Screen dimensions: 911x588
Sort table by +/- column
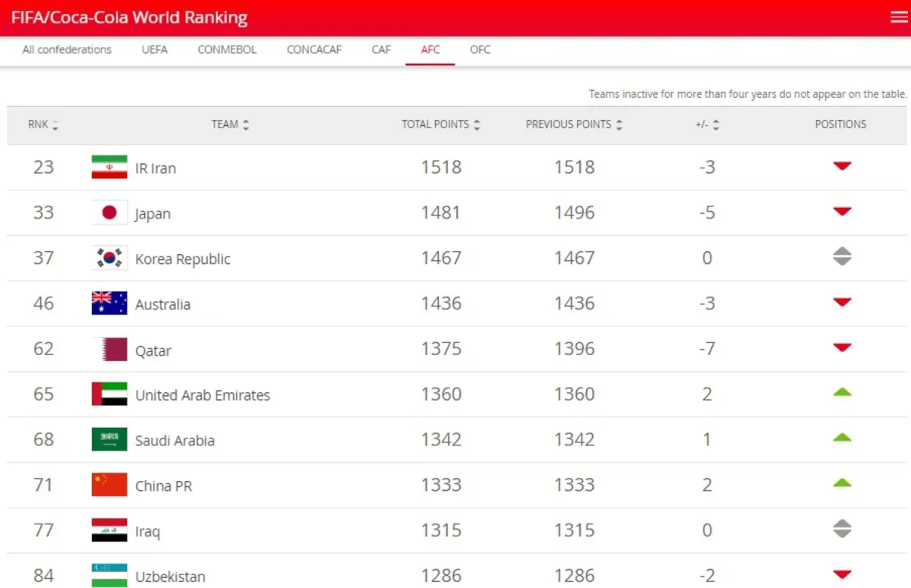click(x=707, y=124)
